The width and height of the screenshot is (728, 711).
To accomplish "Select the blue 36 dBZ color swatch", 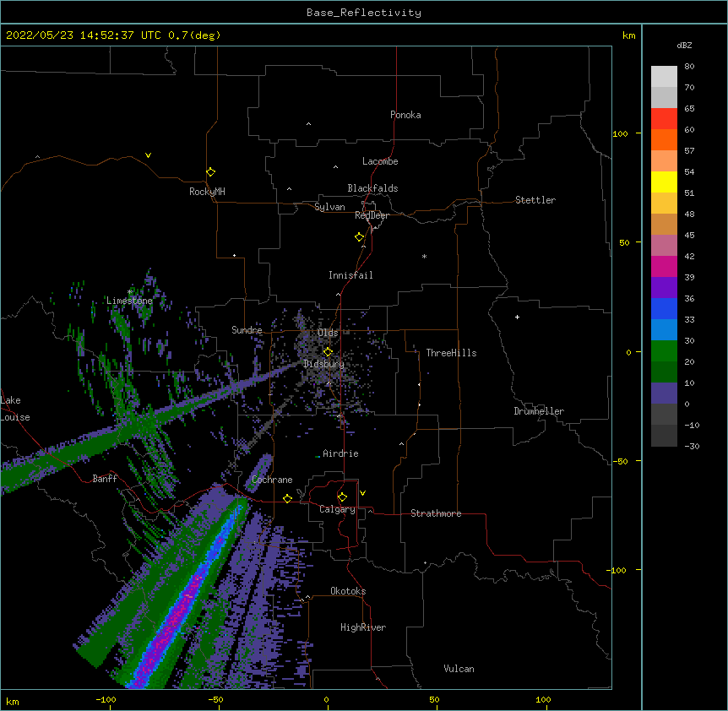I will (x=664, y=308).
